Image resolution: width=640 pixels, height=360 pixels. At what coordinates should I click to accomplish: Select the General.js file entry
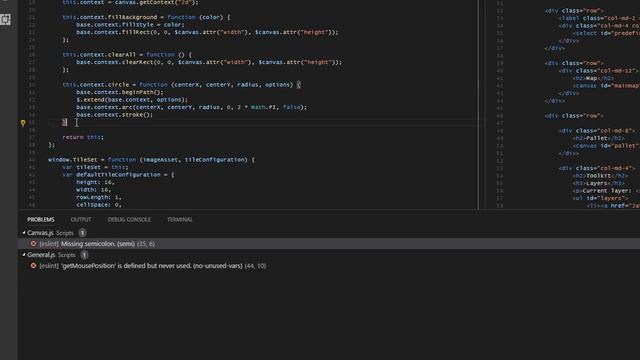point(41,255)
